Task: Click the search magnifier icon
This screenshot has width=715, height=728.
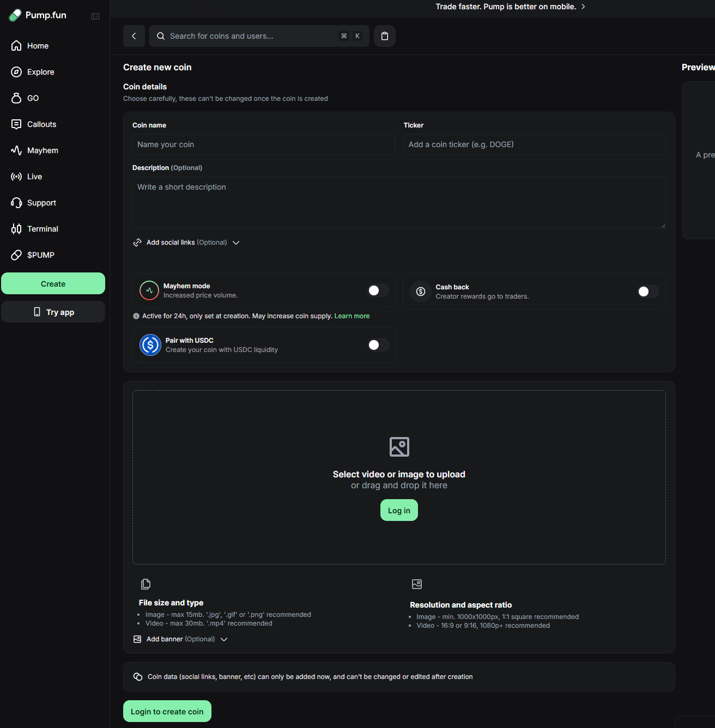Action: click(161, 36)
